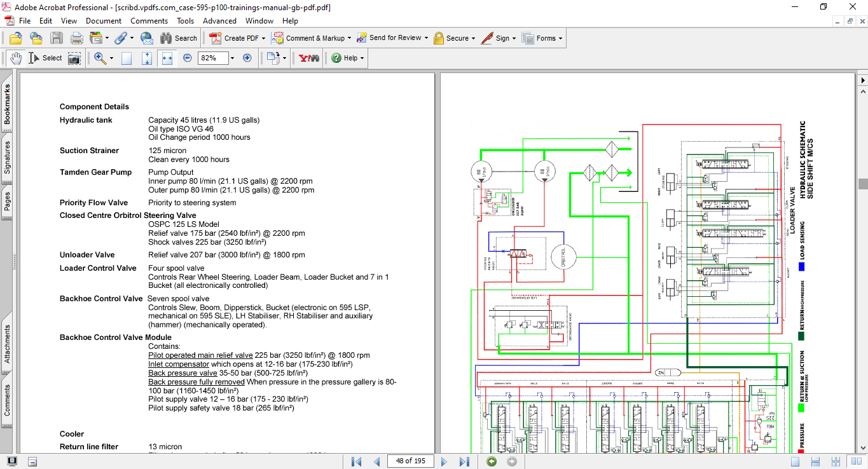Click the page number input field
This screenshot has height=469, width=868.
point(410,461)
